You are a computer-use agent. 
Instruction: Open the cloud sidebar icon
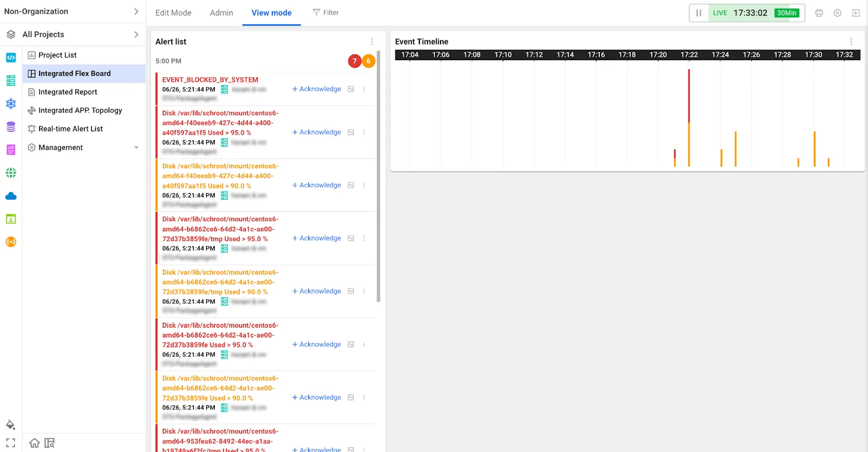click(11, 196)
